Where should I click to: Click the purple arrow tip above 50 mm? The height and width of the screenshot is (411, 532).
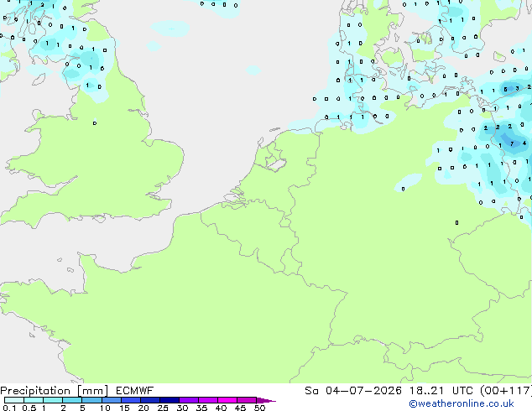click(x=266, y=400)
